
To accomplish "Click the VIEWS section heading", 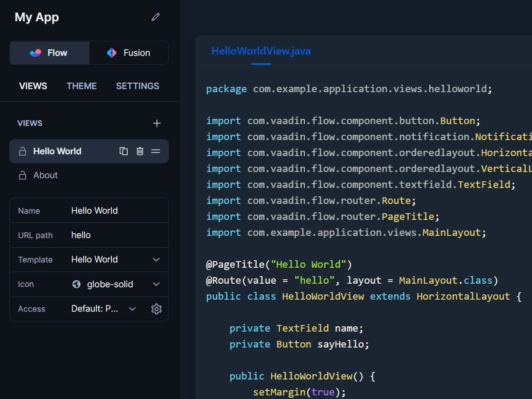I will 30,123.
